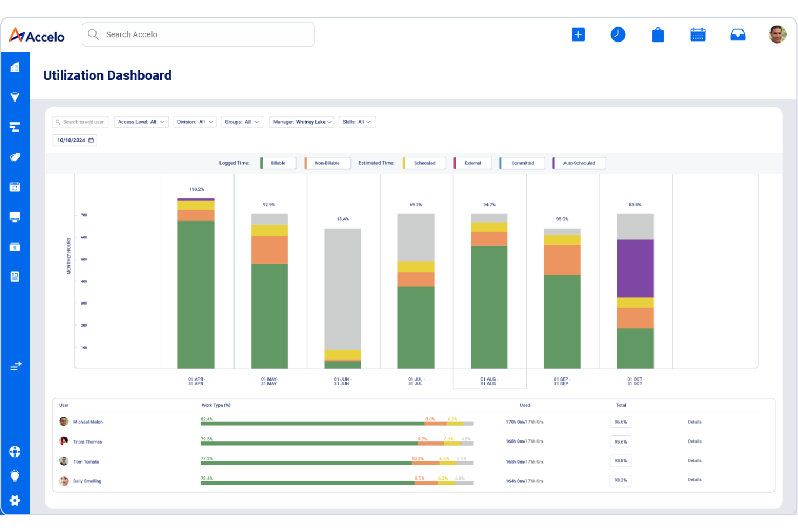Click the Accelo logo

(37, 36)
